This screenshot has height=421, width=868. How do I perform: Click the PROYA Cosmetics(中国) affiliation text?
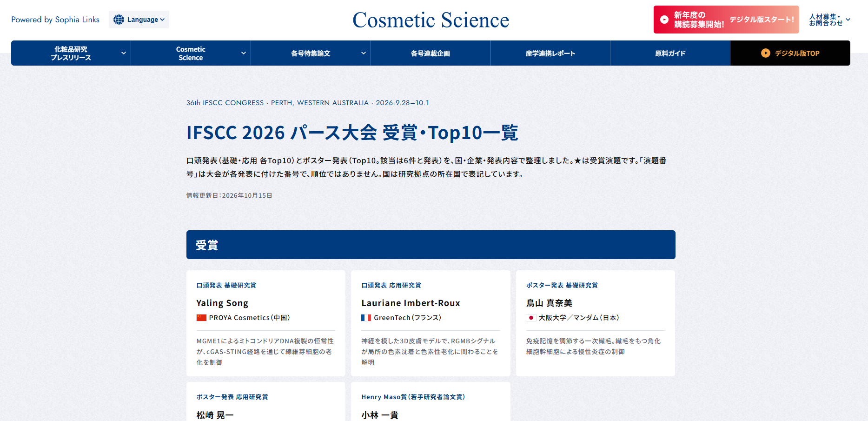tap(250, 318)
